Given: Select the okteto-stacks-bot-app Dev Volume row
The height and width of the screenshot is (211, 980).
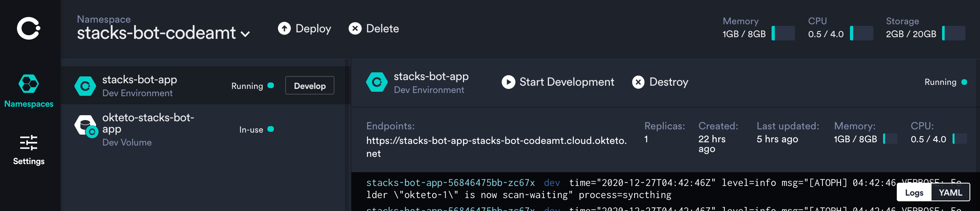Looking at the screenshot, I should click(205, 129).
